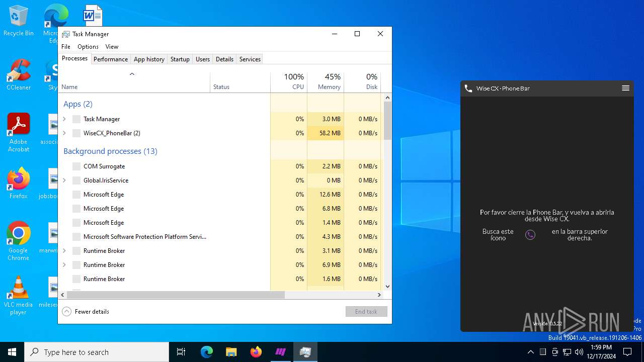Open the network icon in the tray
The height and width of the screenshot is (362, 644).
[x=567, y=352]
